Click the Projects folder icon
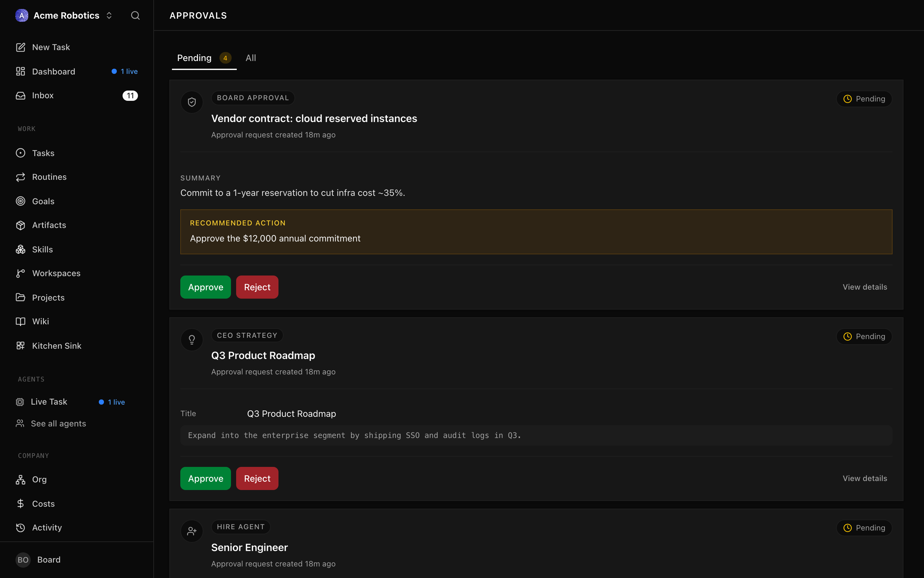 tap(21, 297)
